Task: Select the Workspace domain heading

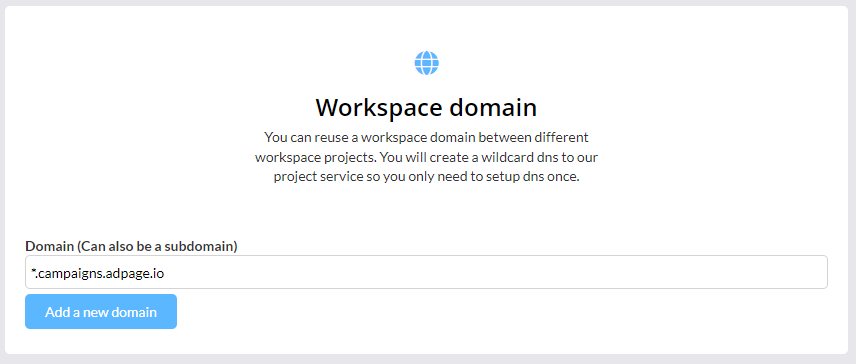Action: click(426, 108)
